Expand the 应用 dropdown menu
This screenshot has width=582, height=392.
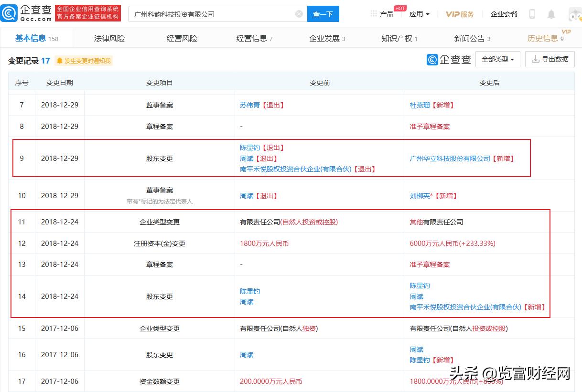point(419,14)
